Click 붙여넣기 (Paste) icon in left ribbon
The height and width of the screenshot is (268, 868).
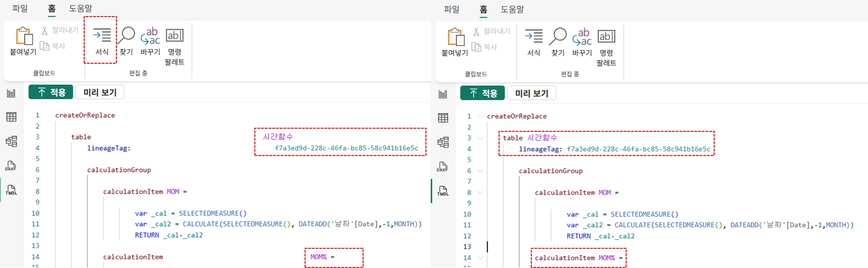pos(24,36)
